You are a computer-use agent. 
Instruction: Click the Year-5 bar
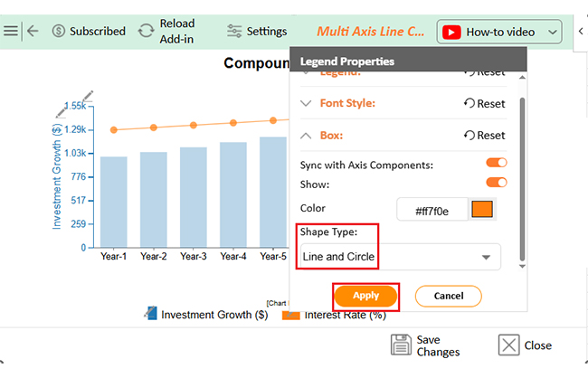273,193
